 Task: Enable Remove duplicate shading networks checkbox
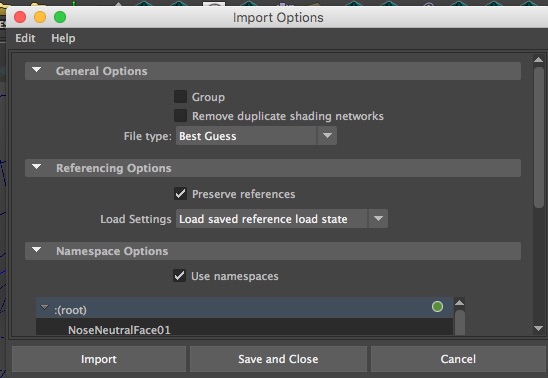tap(180, 115)
